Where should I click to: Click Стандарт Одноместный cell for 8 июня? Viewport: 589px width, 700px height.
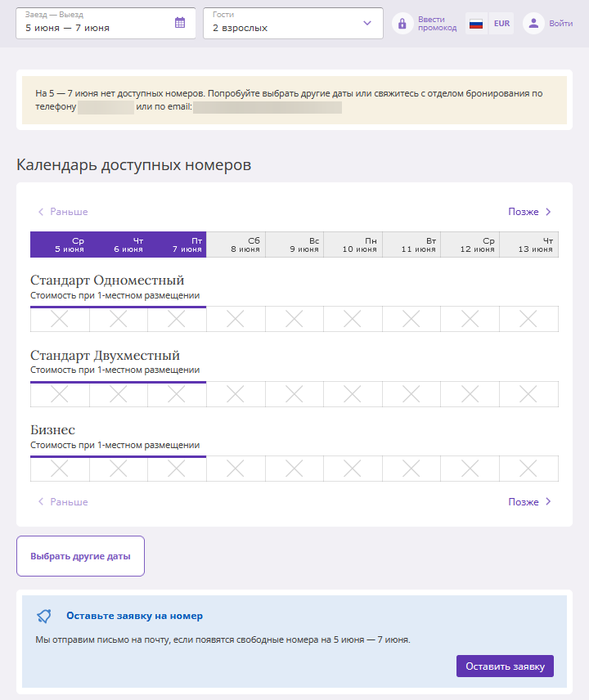tap(236, 319)
